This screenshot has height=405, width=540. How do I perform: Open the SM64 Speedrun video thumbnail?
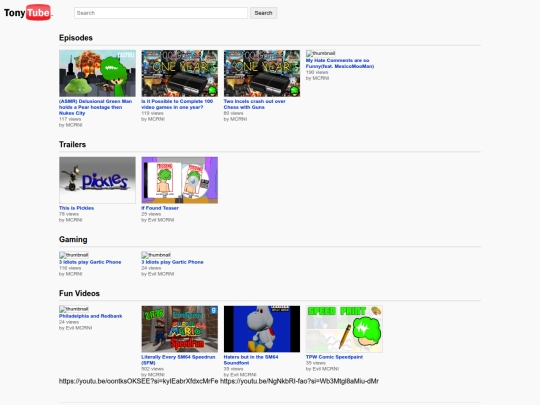click(x=180, y=329)
